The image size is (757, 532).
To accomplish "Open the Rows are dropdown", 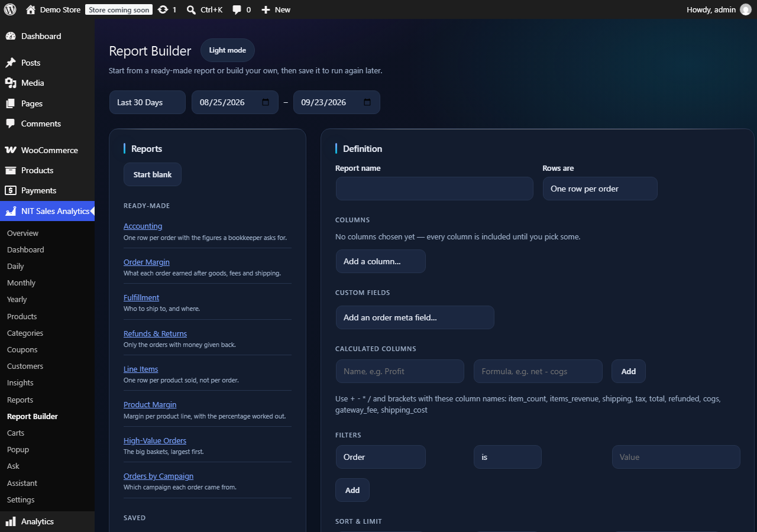I will point(600,189).
